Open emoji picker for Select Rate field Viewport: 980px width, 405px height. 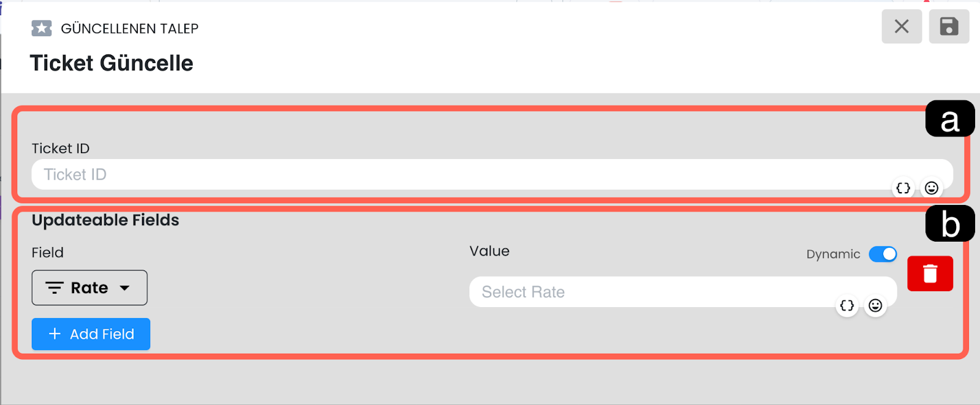(875, 305)
